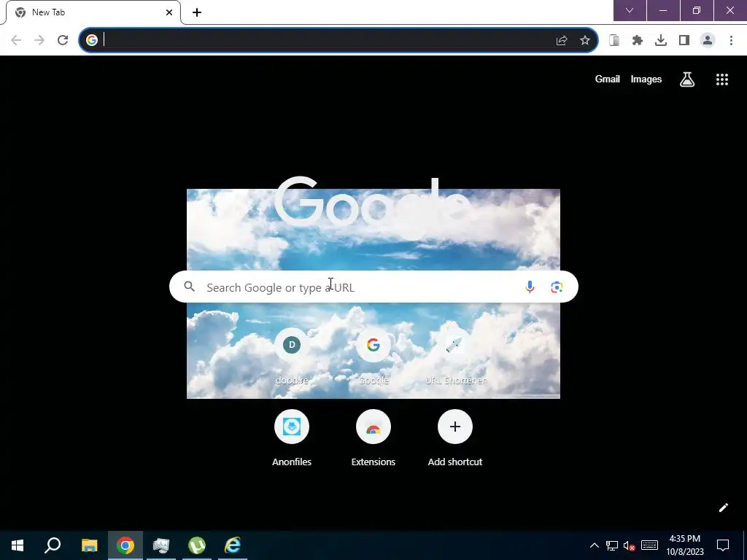Screen dimensions: 747x560
Task: Close the New Tab tab
Action: (x=169, y=12)
